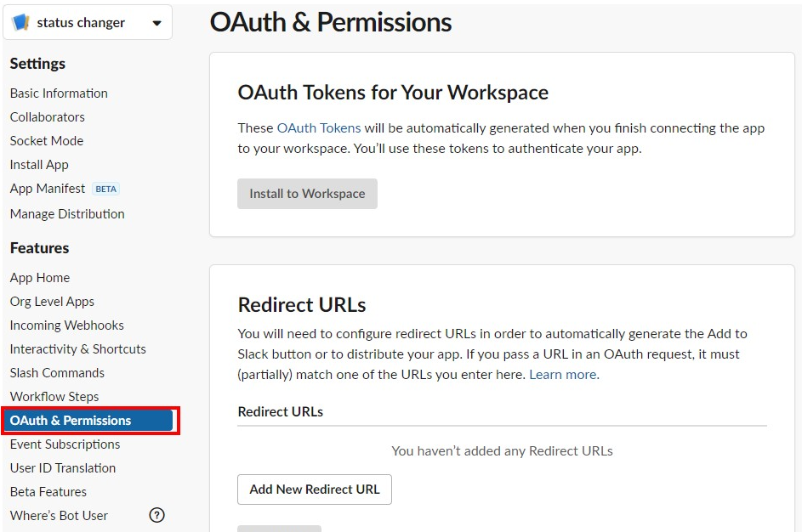Open Interactivity & Shortcuts
This screenshot has height=532, width=802.
click(x=77, y=349)
